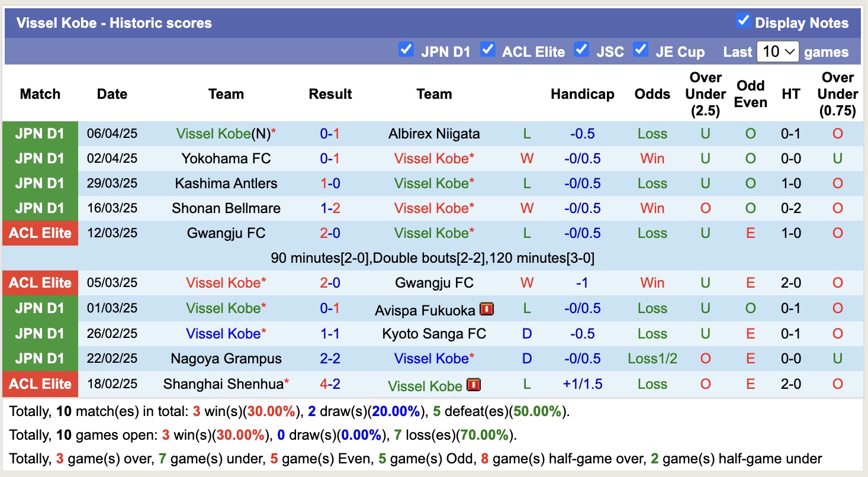Uncheck the Display Notes checkbox

point(742,20)
